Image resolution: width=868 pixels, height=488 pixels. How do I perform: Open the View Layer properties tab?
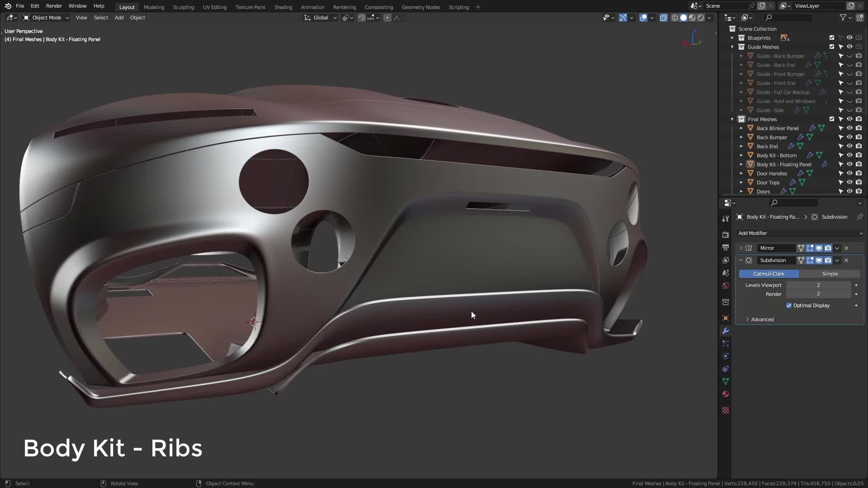[x=726, y=260]
